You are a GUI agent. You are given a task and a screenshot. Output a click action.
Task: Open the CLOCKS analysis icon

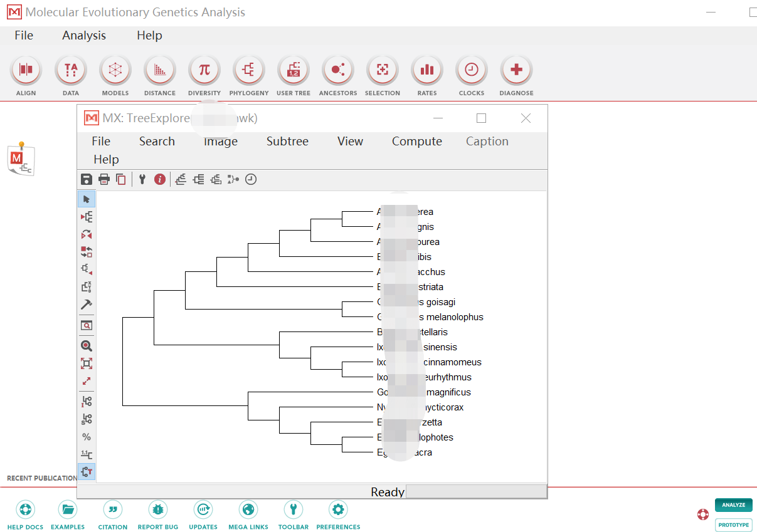pos(472,70)
